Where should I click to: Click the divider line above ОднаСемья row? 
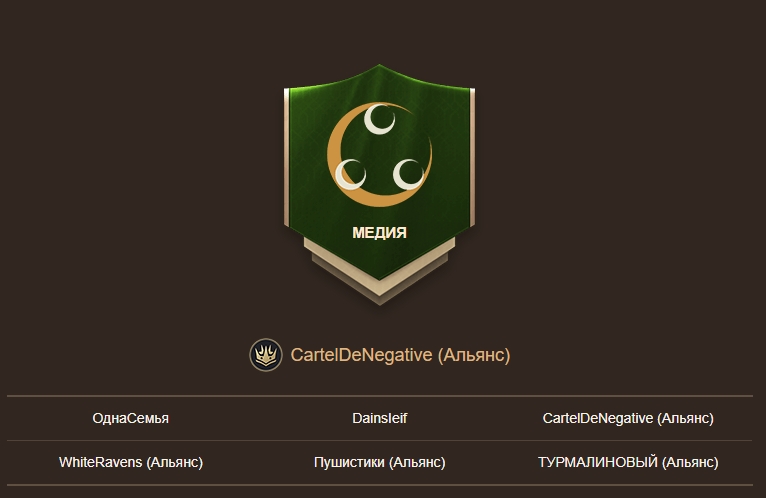[380, 396]
